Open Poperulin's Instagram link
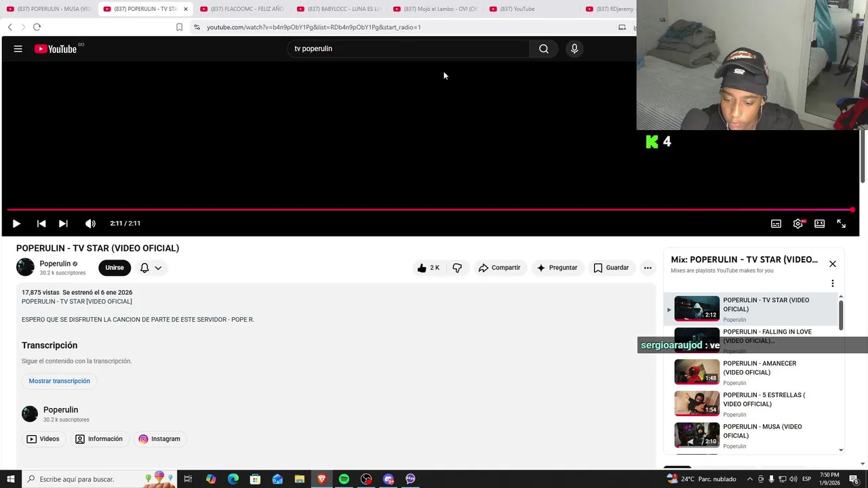The image size is (868, 488). pos(159,439)
